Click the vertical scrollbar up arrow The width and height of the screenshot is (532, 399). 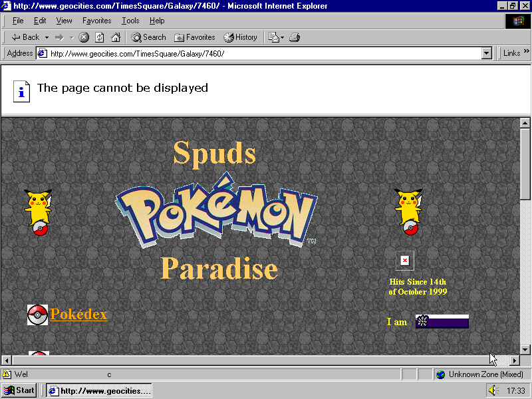(x=525, y=123)
